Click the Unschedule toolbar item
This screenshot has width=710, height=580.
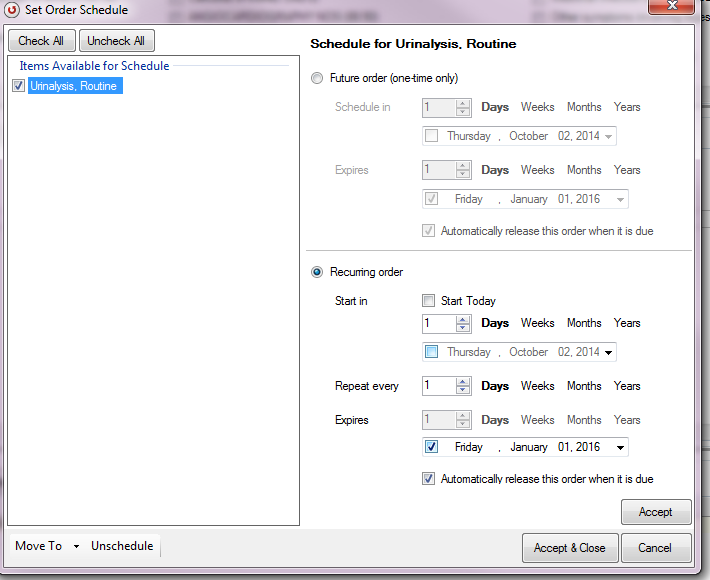pos(122,546)
